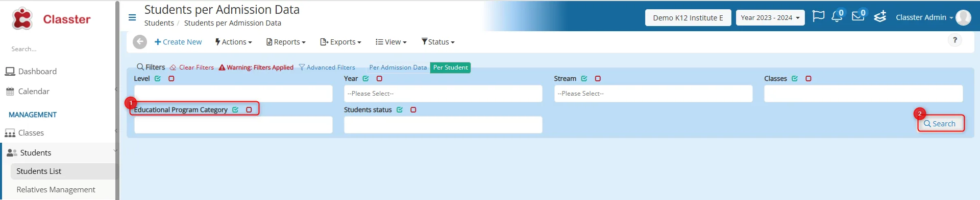Click the Clear Filters link
The width and height of the screenshot is (980, 200).
coord(192,68)
